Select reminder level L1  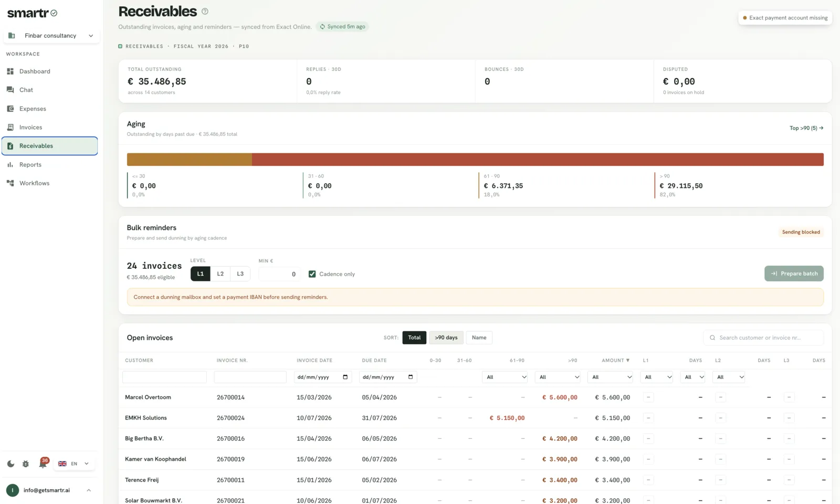200,274
